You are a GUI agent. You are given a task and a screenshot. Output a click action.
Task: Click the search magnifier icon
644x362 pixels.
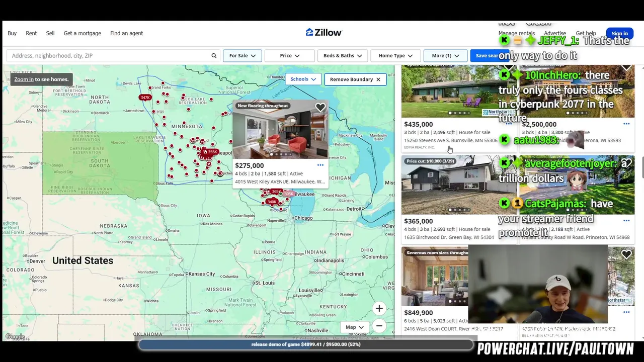(x=214, y=56)
